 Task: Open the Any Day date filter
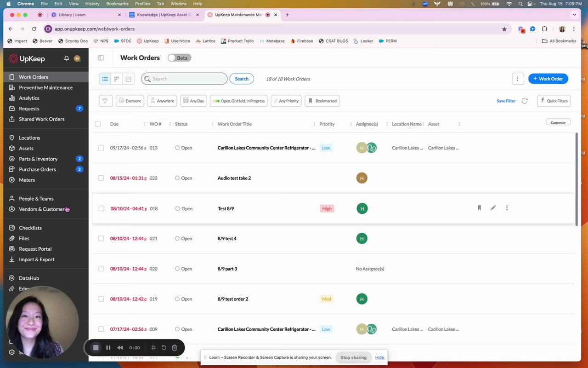(193, 101)
